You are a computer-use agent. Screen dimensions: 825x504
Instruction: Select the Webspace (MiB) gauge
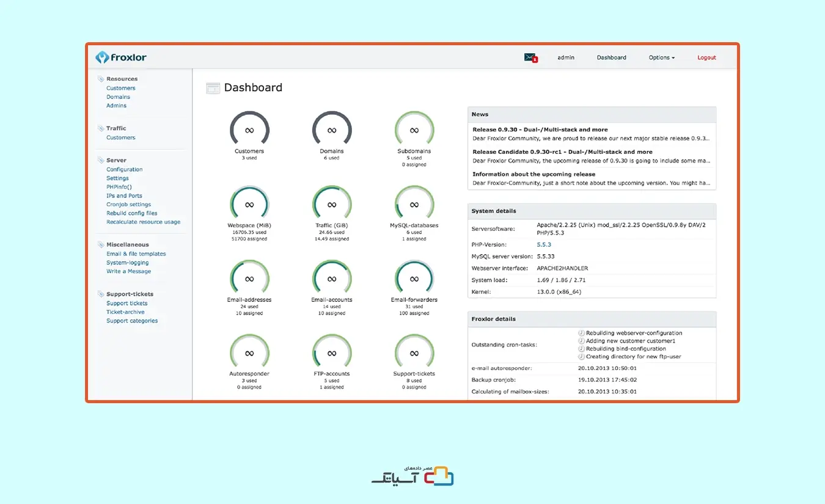(x=249, y=205)
